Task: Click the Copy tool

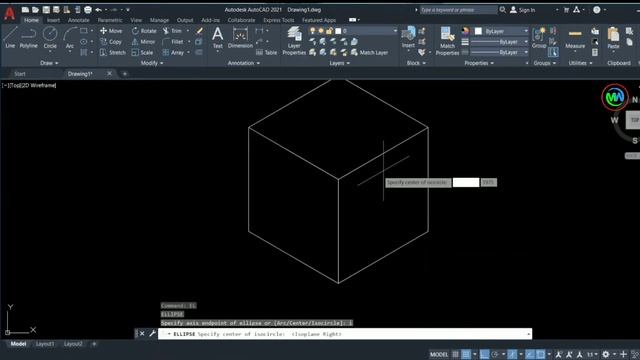Action: 111,42
